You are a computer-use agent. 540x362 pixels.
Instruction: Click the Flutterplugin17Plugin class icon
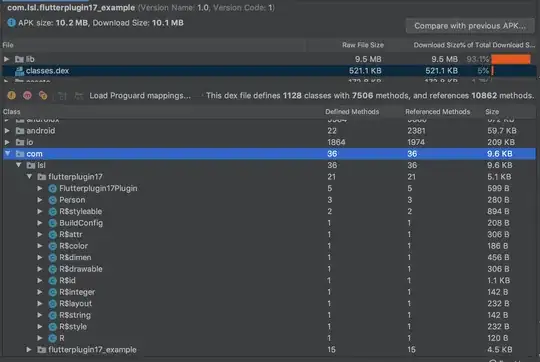tap(52, 188)
